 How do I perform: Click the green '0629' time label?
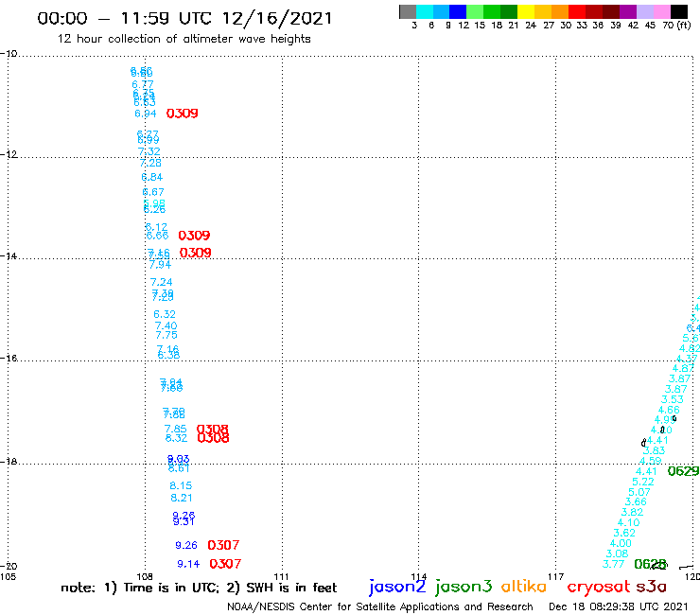(x=683, y=471)
